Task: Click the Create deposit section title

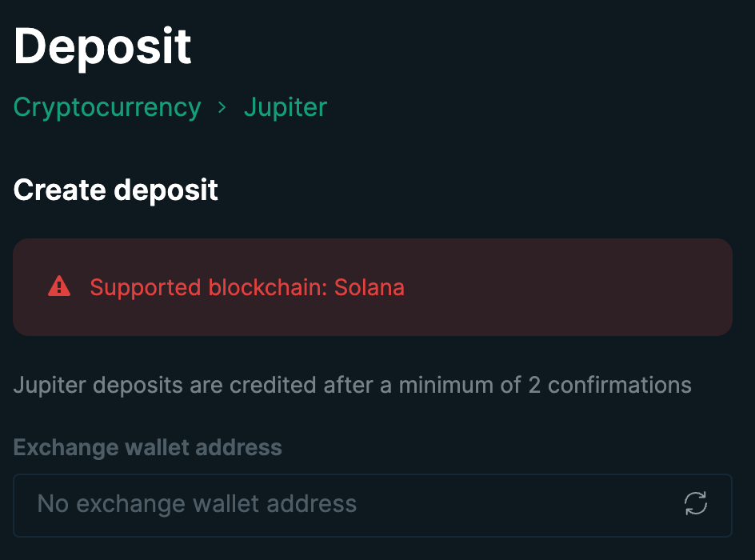Action: click(x=115, y=190)
